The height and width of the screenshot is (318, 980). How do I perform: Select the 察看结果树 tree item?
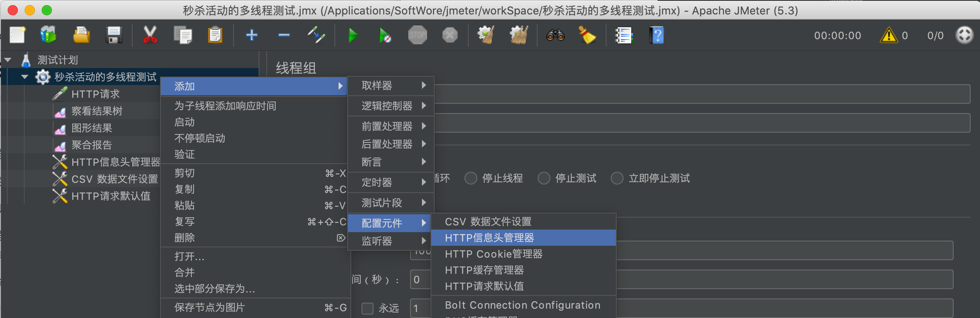pyautogui.click(x=97, y=111)
